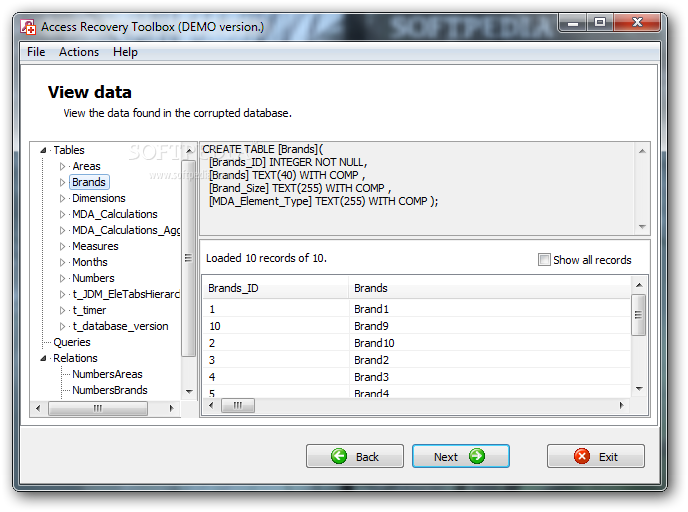The image size is (688, 512).
Task: Select the Areas table in tree
Action: 86,166
